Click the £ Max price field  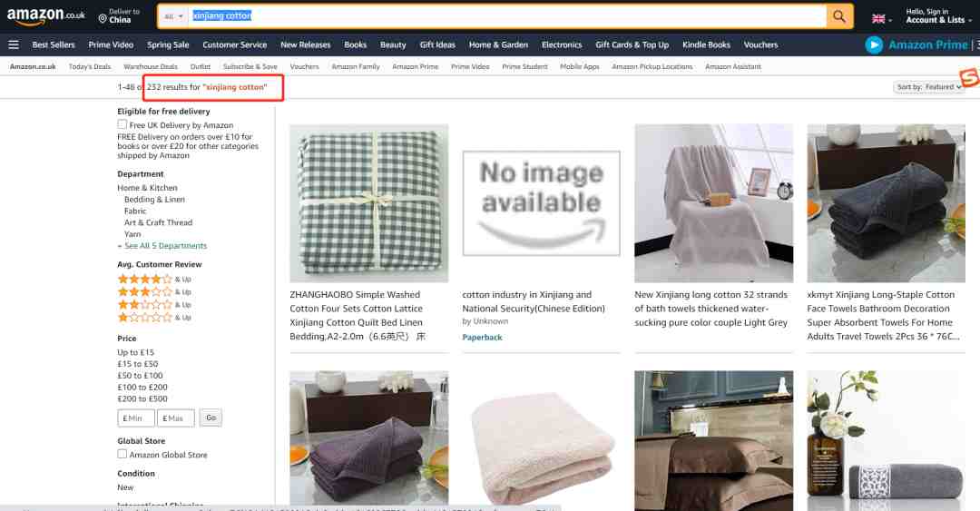point(176,418)
